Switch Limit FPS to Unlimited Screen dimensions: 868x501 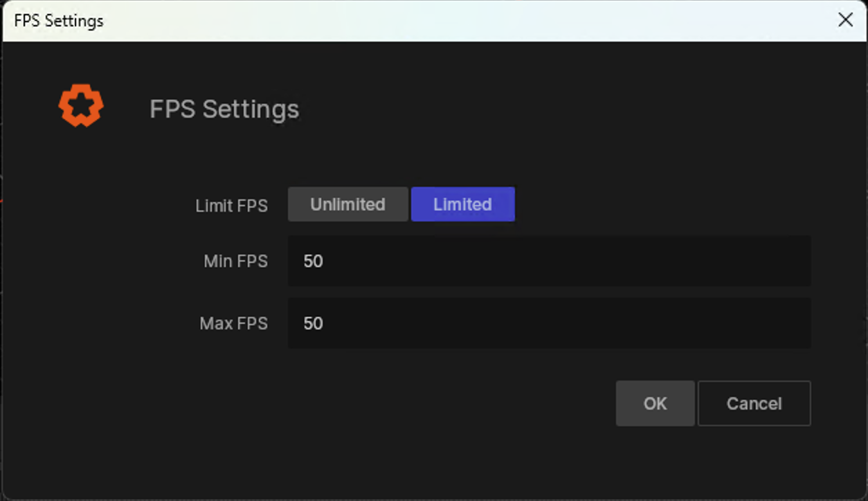coord(347,204)
